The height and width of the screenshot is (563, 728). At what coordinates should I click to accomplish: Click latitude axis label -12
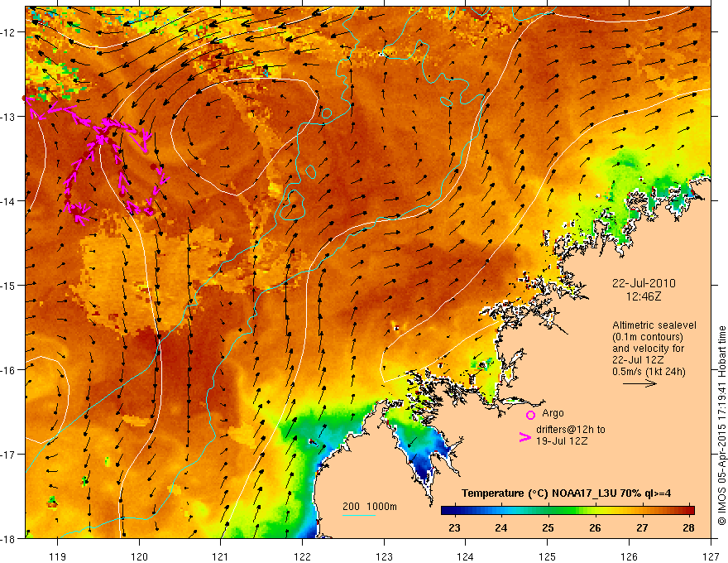point(9,32)
